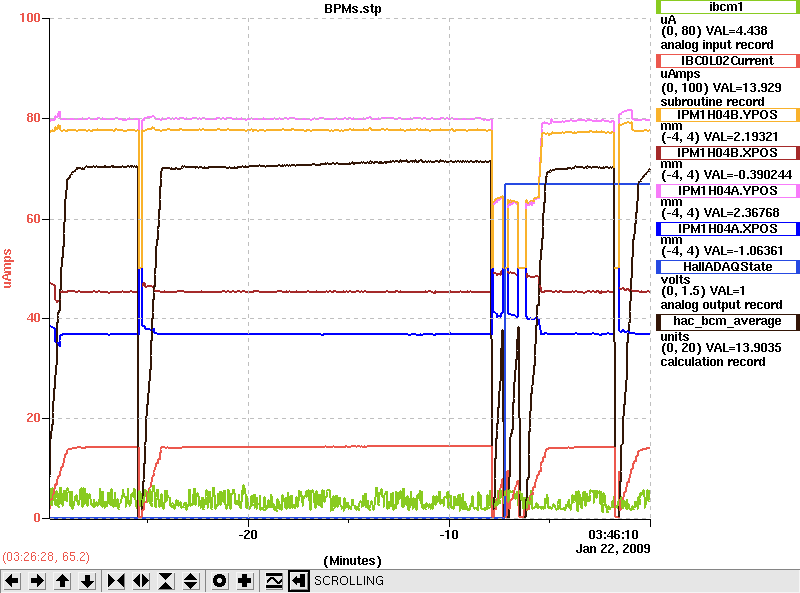Click the VAL=13.929 value text
This screenshot has height=593, width=800.
[746, 87]
